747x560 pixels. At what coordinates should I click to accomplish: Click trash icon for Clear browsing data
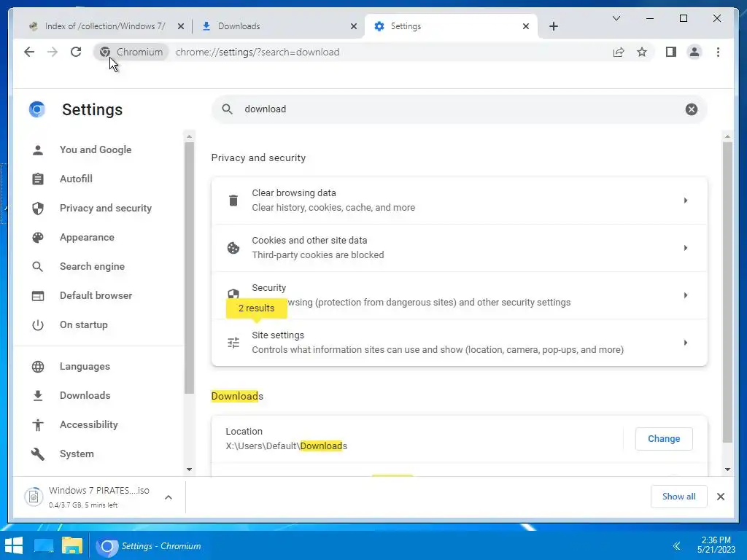pos(233,201)
